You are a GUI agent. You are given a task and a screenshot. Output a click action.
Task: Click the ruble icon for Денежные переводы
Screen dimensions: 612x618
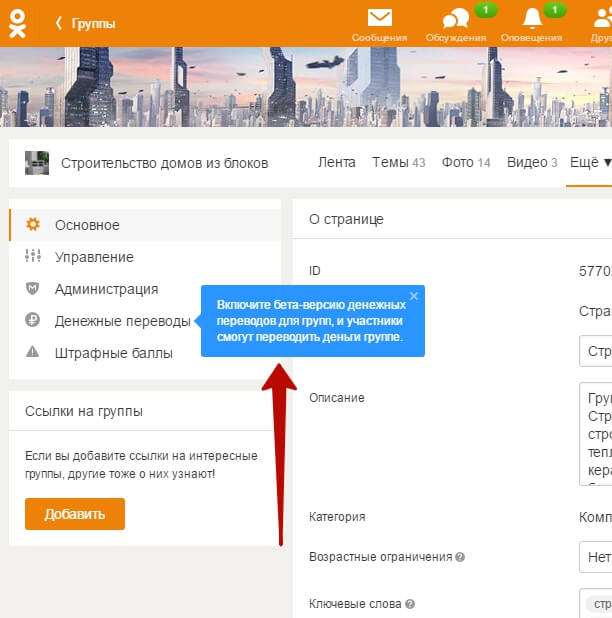[x=33, y=321]
